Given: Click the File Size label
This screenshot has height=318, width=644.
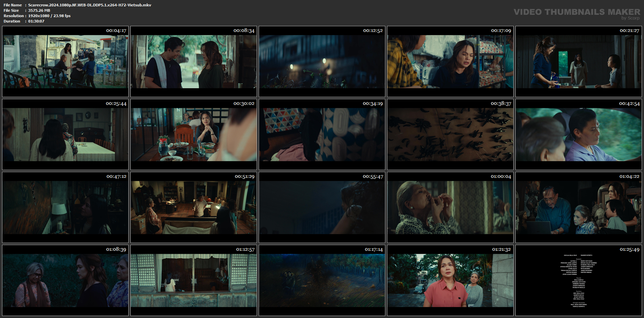Looking at the screenshot, I should tap(11, 10).
